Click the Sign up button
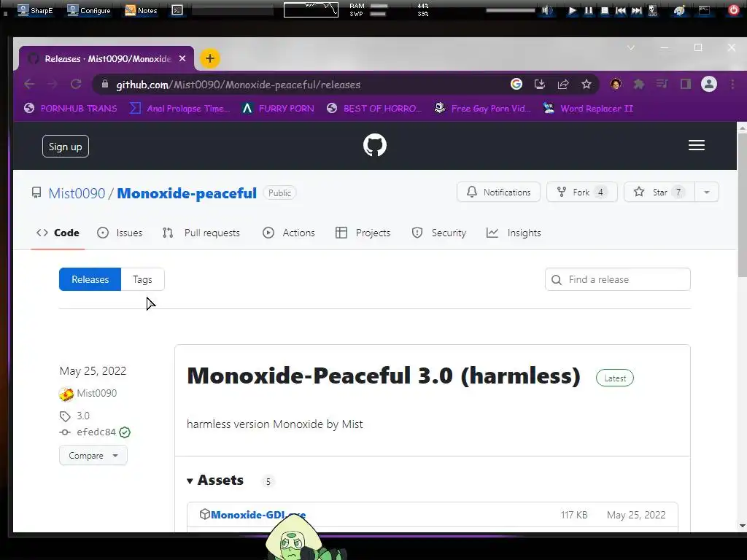 tap(65, 146)
